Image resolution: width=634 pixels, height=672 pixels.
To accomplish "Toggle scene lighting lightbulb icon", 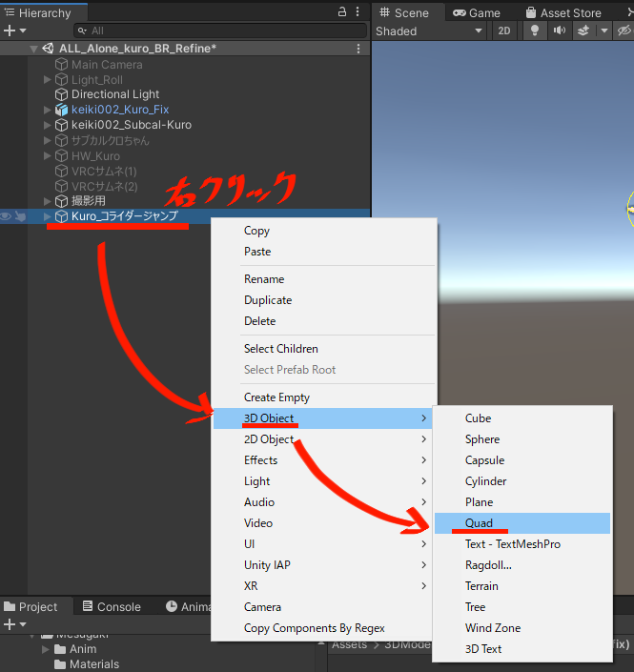I will click(535, 31).
